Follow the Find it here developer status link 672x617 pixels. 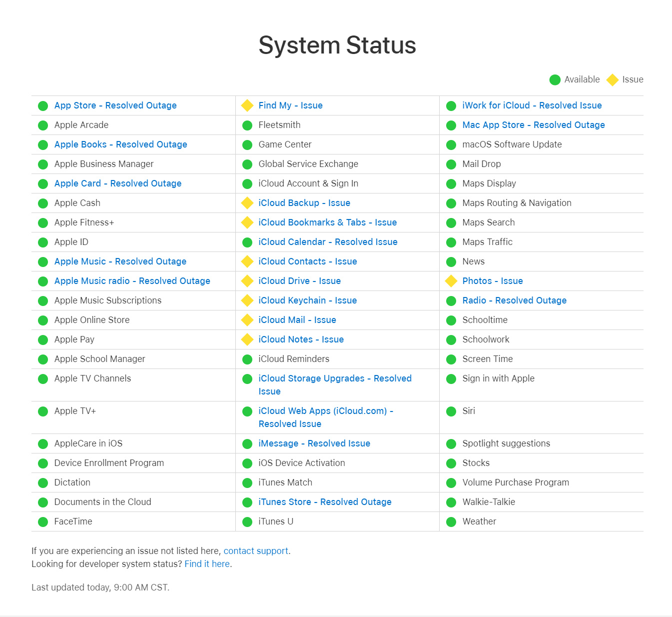[207, 564]
